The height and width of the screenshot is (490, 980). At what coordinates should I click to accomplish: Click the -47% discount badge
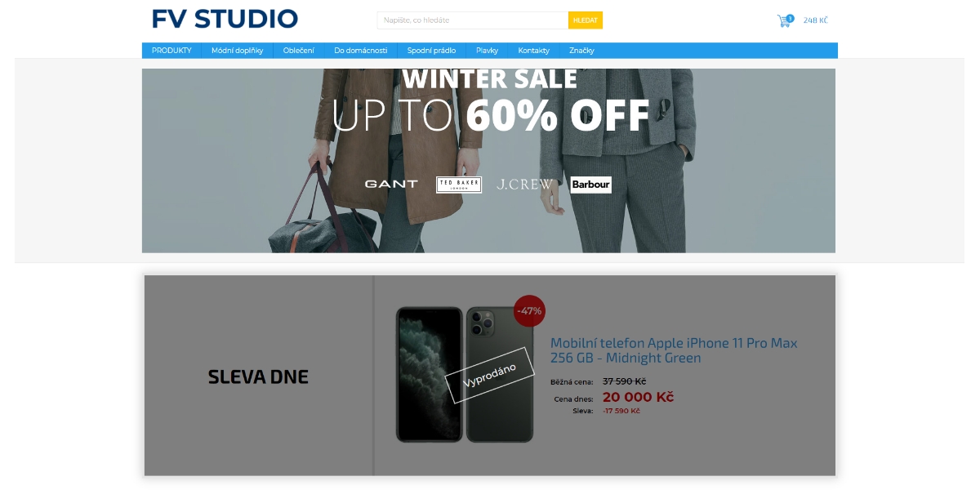[529, 310]
